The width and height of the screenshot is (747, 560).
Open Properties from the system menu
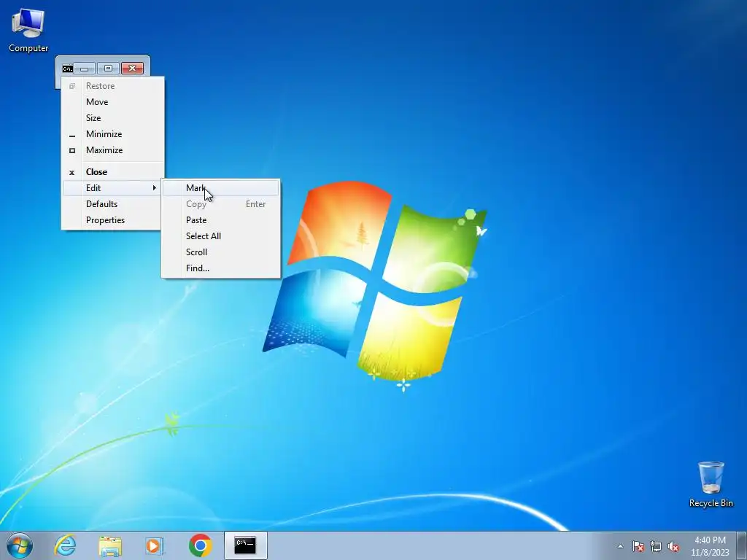point(113,220)
